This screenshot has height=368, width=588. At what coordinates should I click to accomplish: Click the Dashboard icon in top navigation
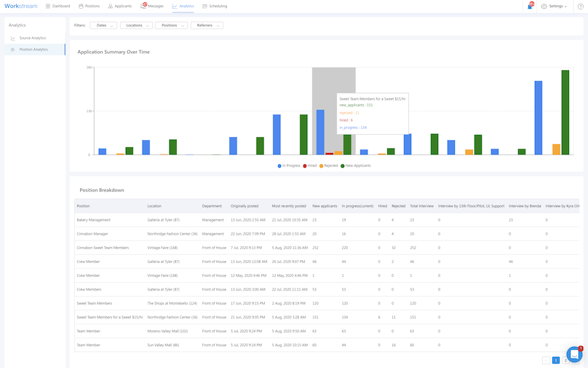point(48,6)
